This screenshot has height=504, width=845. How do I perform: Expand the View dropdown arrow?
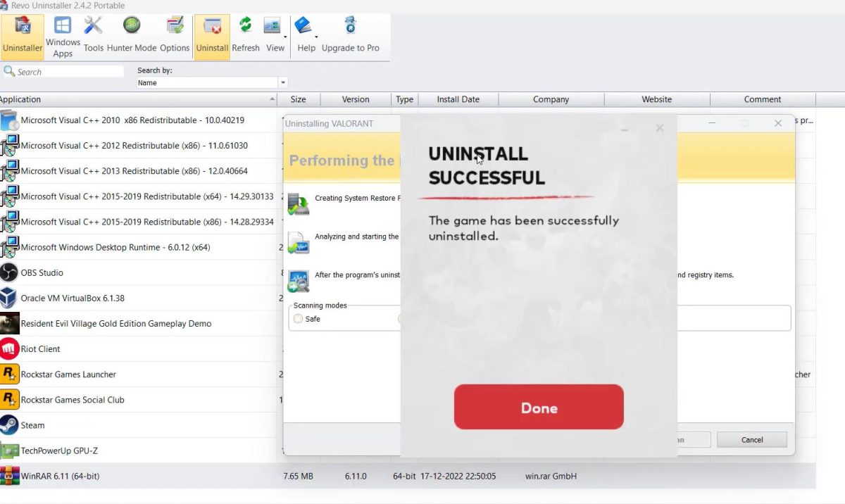click(285, 37)
